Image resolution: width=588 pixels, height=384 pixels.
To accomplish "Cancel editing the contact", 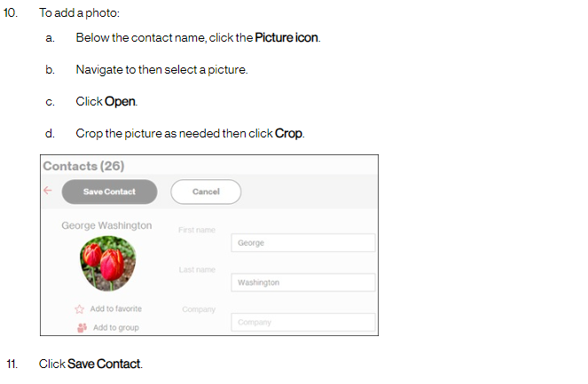I will coord(206,192).
